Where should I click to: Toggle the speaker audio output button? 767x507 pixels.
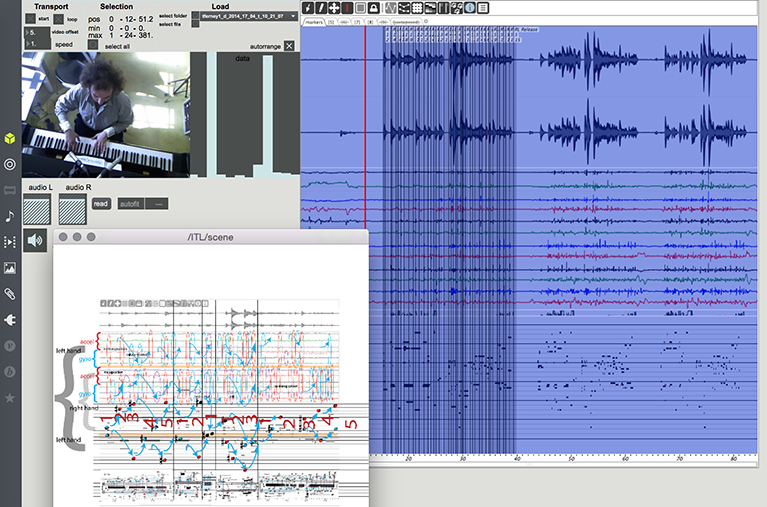click(x=35, y=240)
